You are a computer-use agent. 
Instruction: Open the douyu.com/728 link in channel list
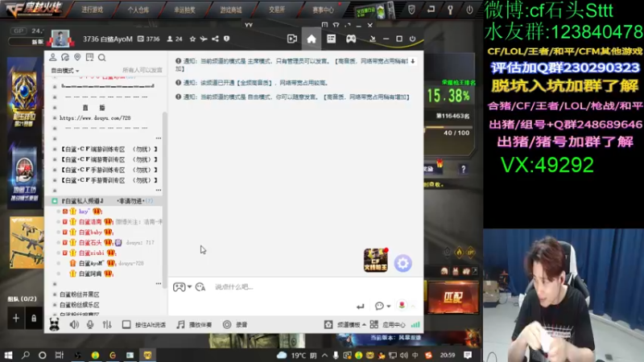click(x=95, y=118)
